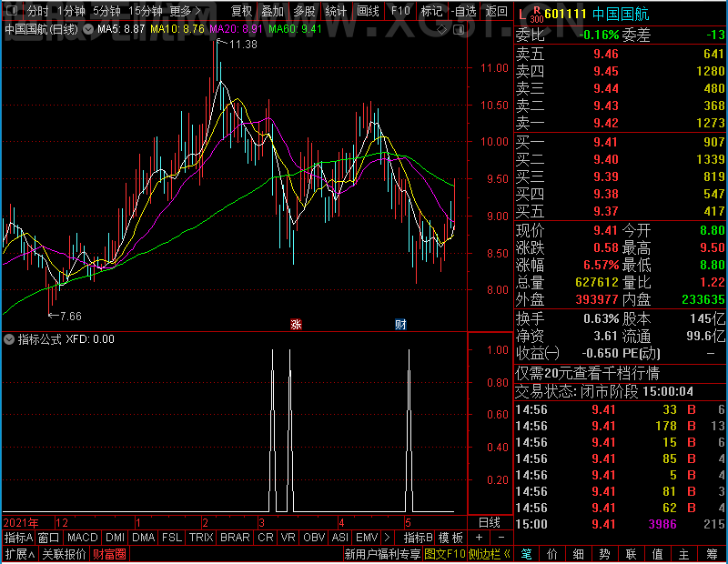Click the 返回 back button
The height and width of the screenshot is (564, 728).
coord(497,11)
